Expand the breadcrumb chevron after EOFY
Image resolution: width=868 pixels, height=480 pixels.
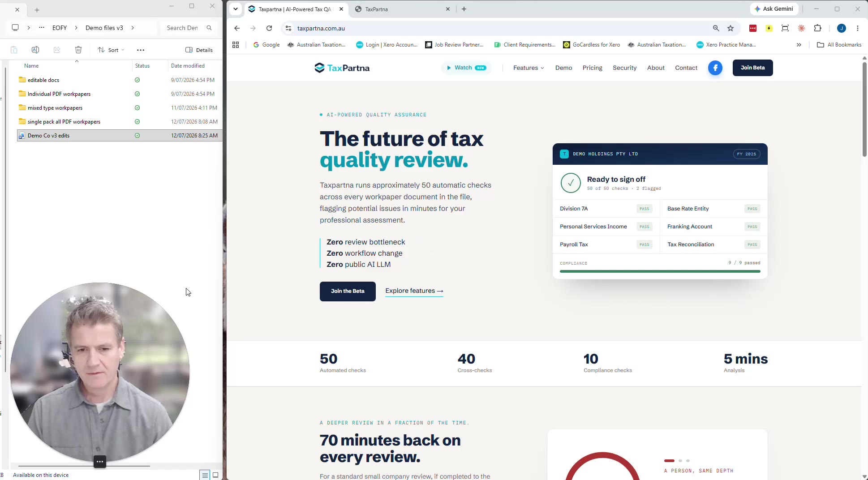[x=76, y=28]
